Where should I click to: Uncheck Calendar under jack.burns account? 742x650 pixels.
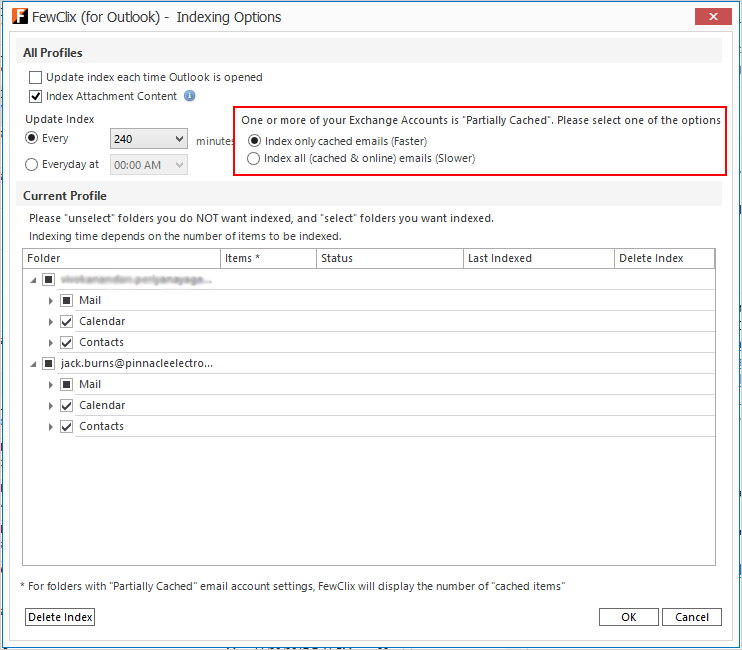(x=66, y=405)
